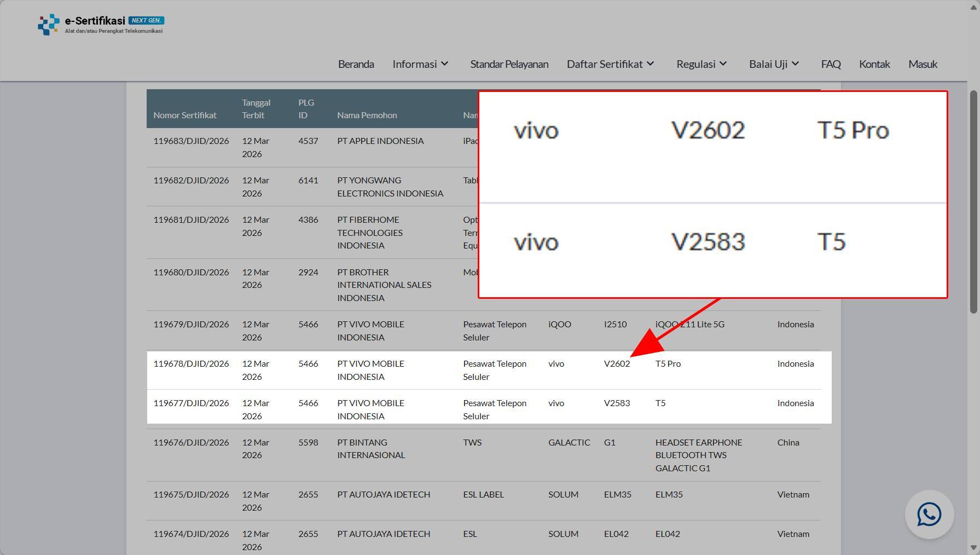The height and width of the screenshot is (555, 980).
Task: Open the FAQ page
Action: click(x=831, y=64)
